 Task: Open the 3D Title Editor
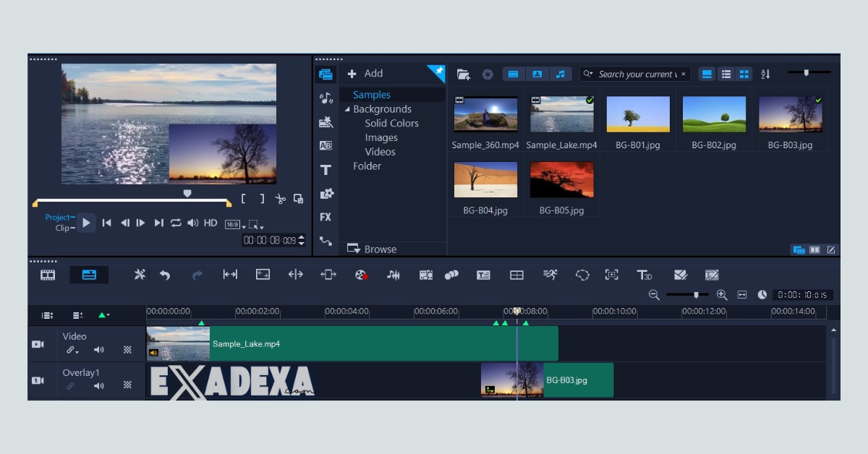pyautogui.click(x=644, y=275)
